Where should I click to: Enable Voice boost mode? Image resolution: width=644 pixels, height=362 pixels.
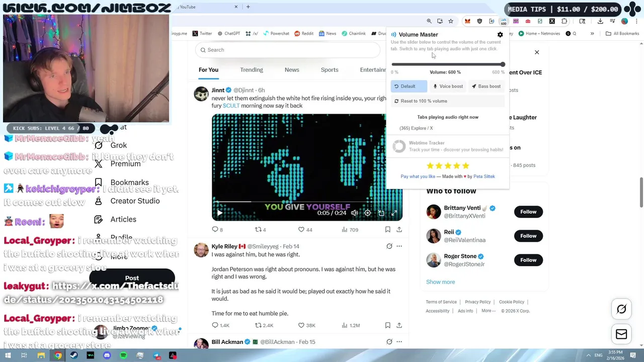click(x=448, y=86)
